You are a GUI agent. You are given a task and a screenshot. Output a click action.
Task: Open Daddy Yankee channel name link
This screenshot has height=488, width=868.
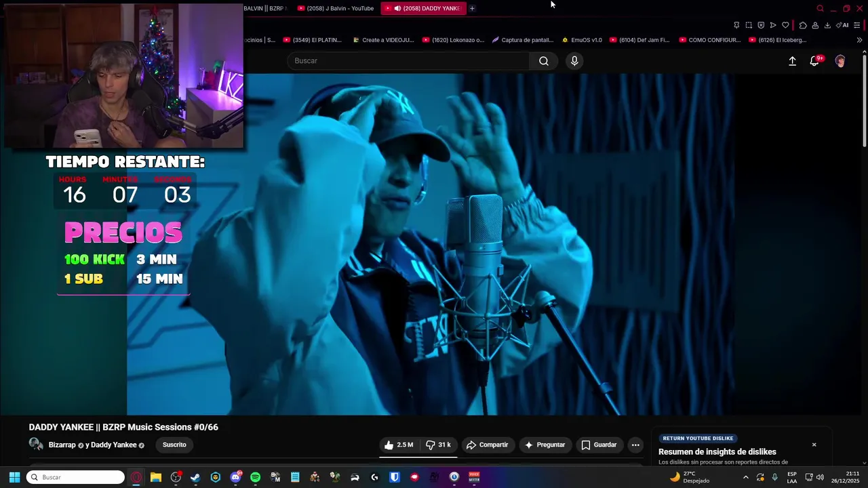tap(114, 445)
